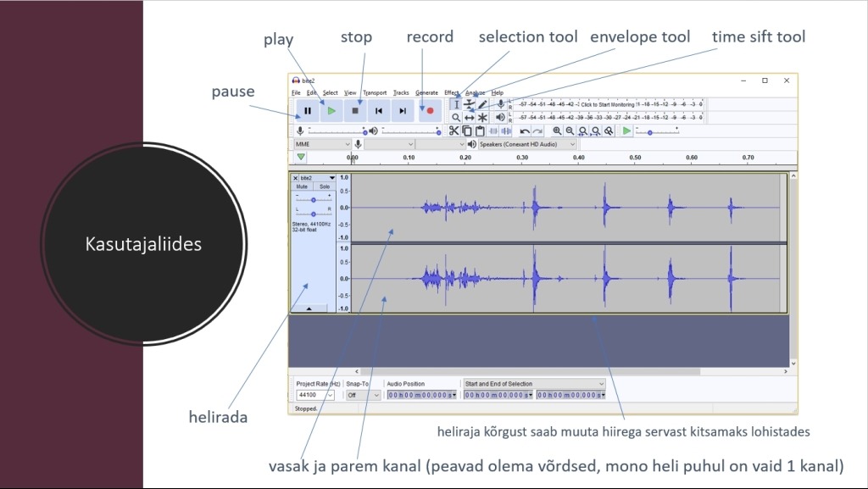The width and height of the screenshot is (868, 489).
Task: Trim audio outside selection
Action: tap(493, 131)
